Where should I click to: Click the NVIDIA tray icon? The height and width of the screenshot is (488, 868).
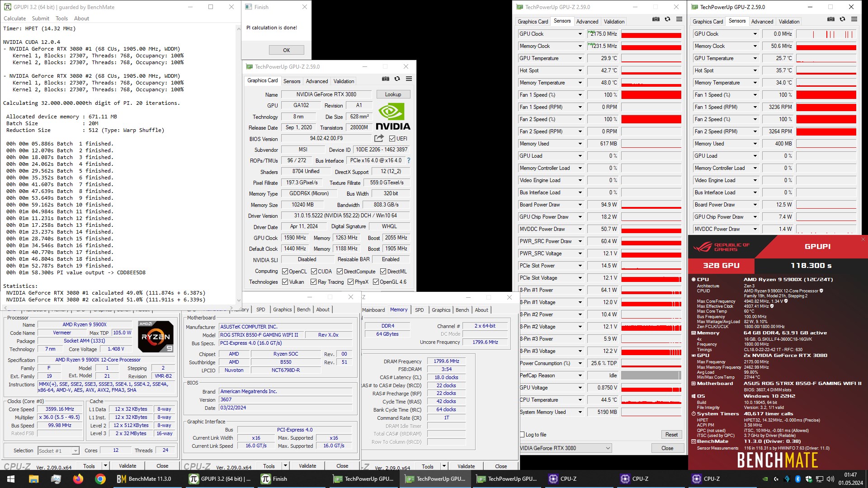pos(765,479)
